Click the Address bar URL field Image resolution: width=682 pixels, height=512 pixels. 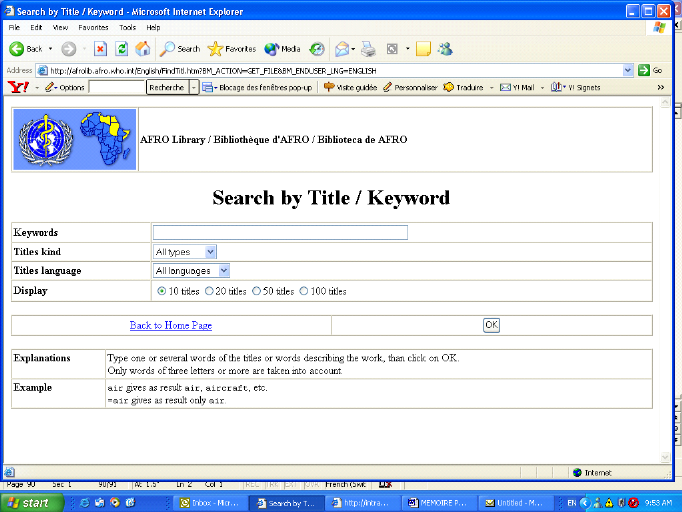[329, 70]
